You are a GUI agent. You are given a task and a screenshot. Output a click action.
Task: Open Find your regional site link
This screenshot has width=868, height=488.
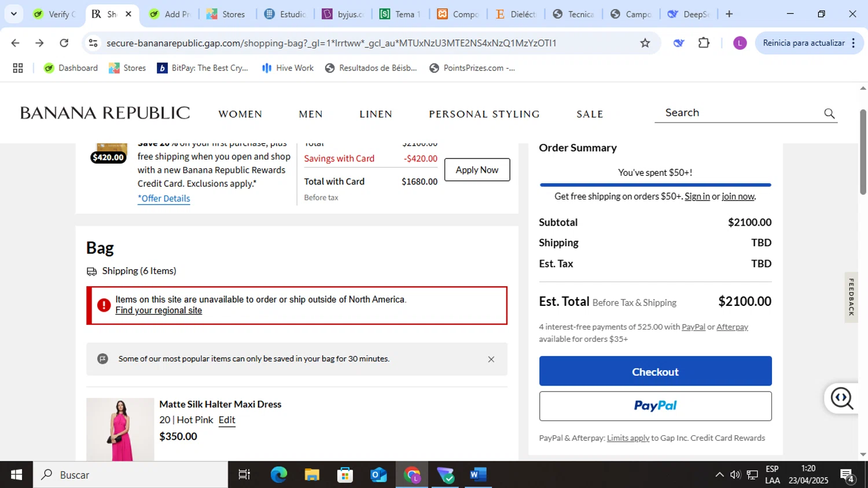point(159,310)
